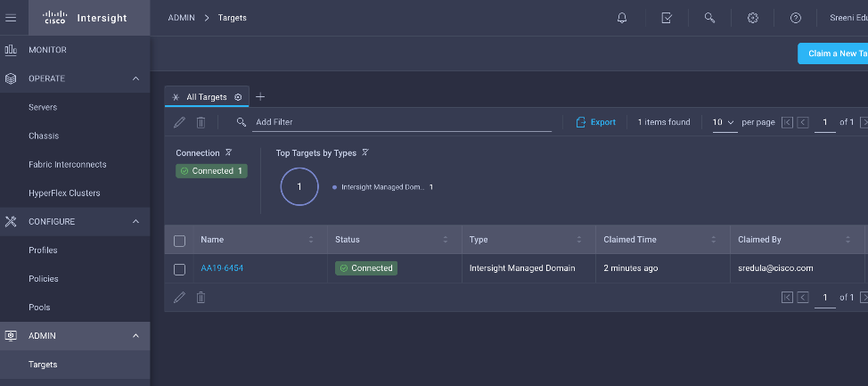Click the Intersight Managed Dom.. legend entry
Screen dimensions: 868x386
tap(382, 187)
